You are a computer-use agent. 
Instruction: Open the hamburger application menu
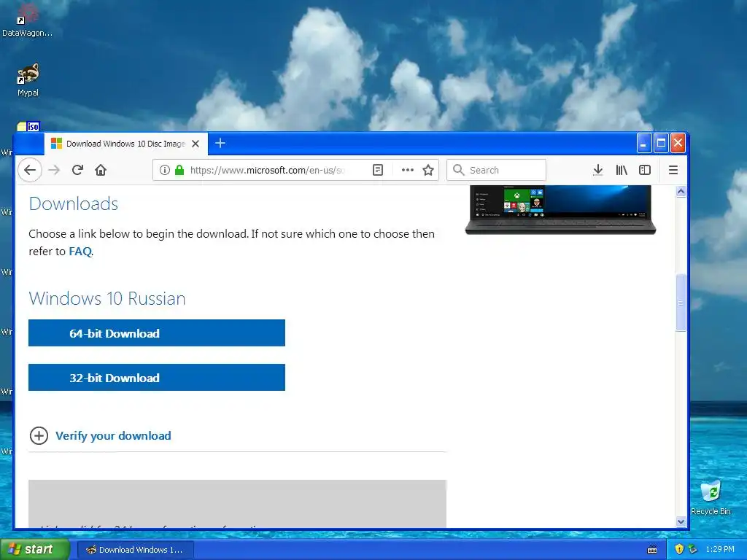point(673,170)
